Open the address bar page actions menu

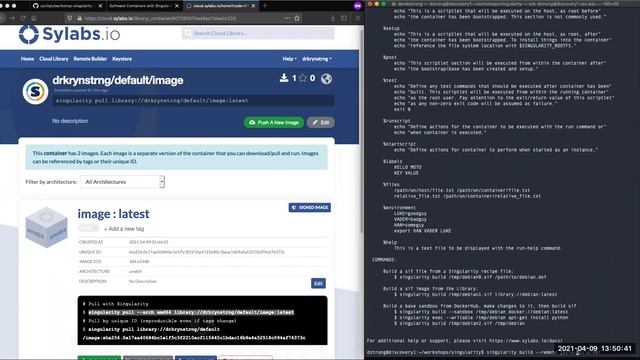pos(287,18)
